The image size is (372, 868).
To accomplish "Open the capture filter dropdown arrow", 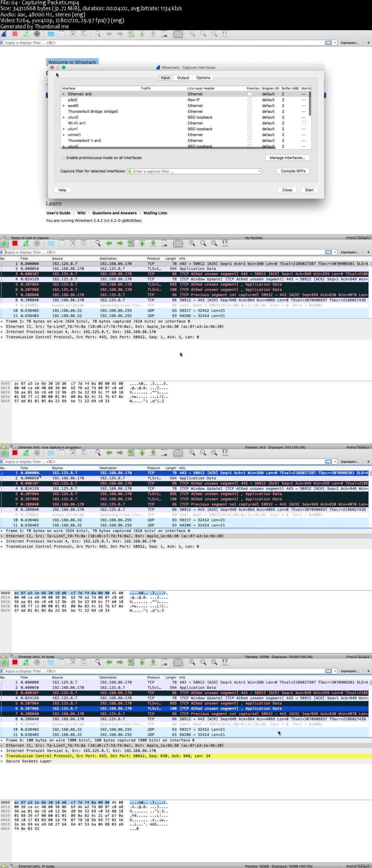I will pos(259,171).
